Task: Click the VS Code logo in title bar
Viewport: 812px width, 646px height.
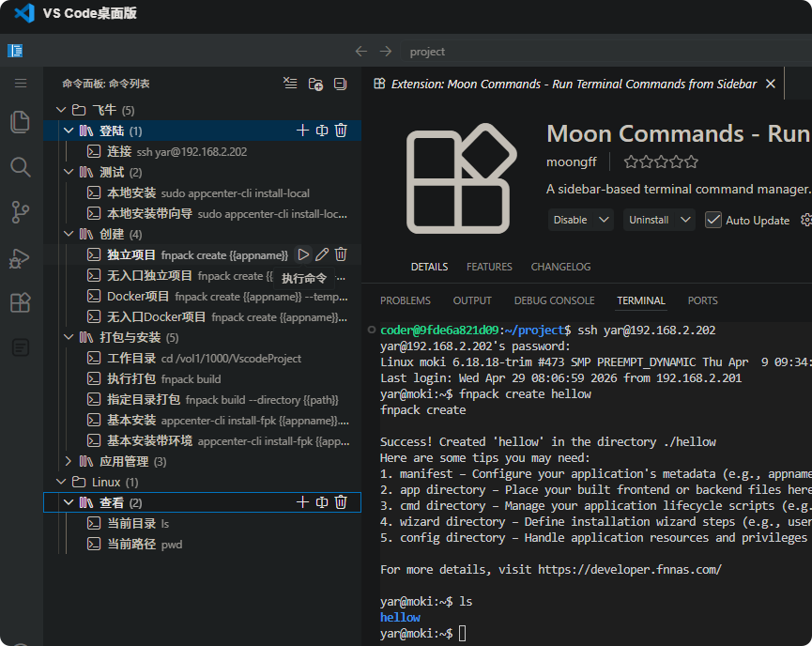Action: click(x=24, y=13)
